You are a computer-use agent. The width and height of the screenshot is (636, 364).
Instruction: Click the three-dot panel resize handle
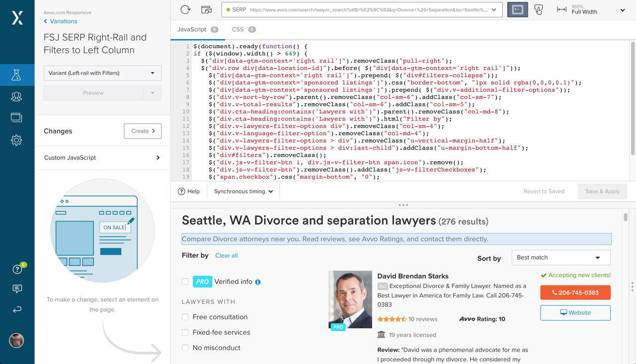coord(403,205)
